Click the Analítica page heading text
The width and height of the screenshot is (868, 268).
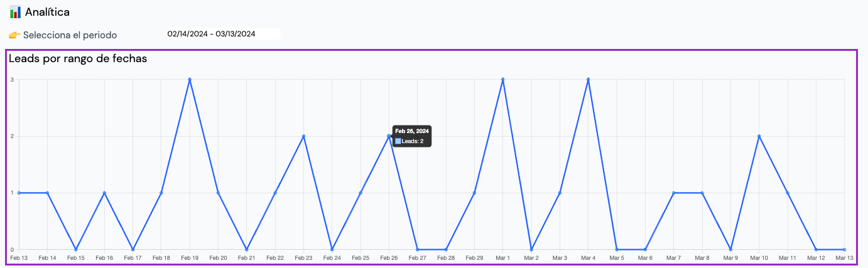point(47,12)
